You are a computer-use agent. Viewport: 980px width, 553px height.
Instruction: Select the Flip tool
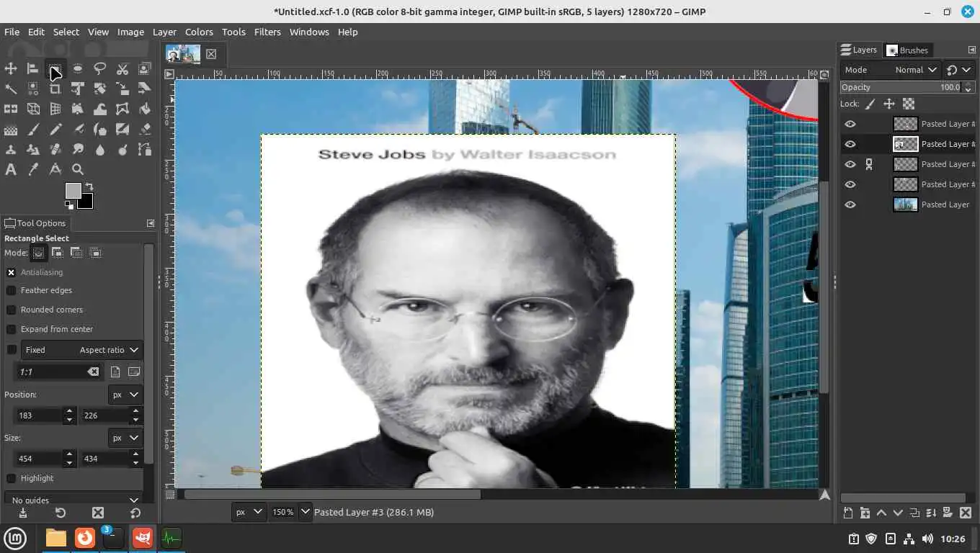click(x=11, y=109)
